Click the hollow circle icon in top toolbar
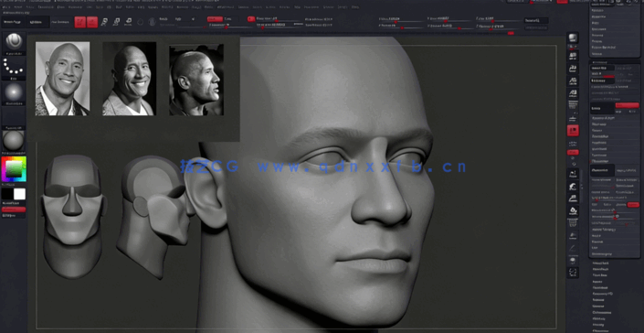Viewport: 644px width, 333px height. coord(140,22)
